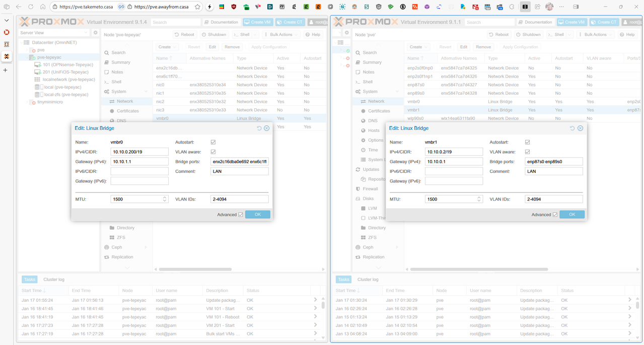The image size is (644, 345).
Task: Select localnetwork (pve-tepeyac) item
Action: click(64, 80)
